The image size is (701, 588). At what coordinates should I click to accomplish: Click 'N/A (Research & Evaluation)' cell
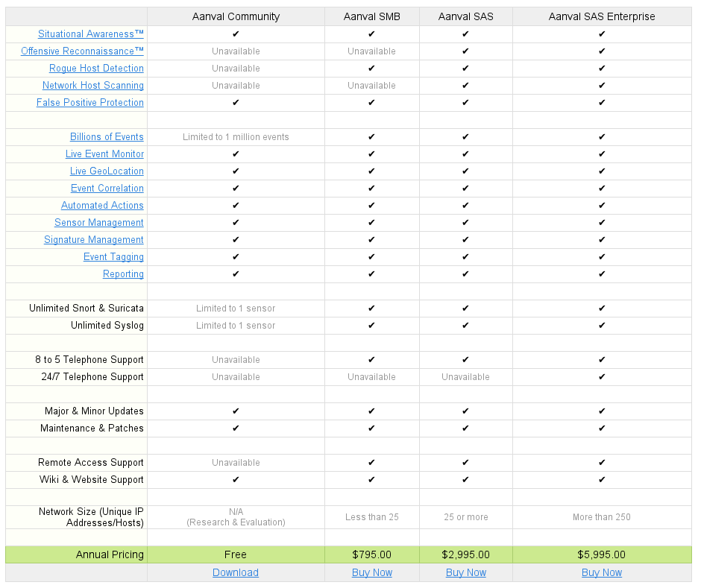point(236,517)
